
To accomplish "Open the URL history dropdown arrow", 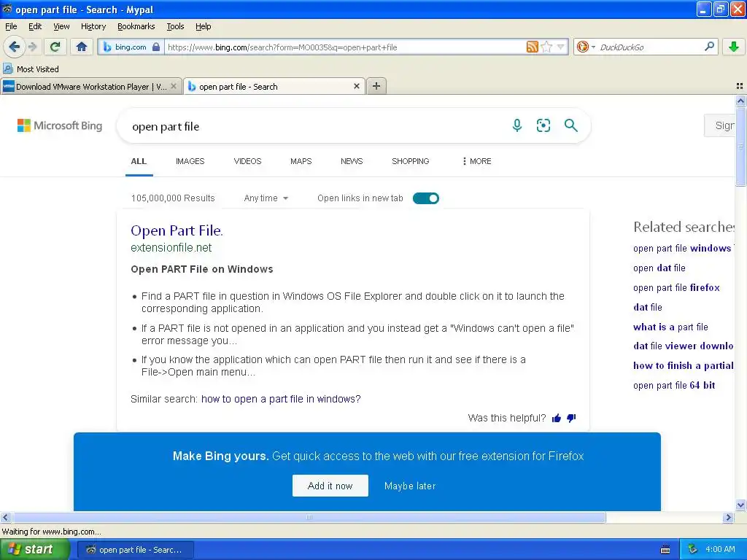I will [x=561, y=47].
